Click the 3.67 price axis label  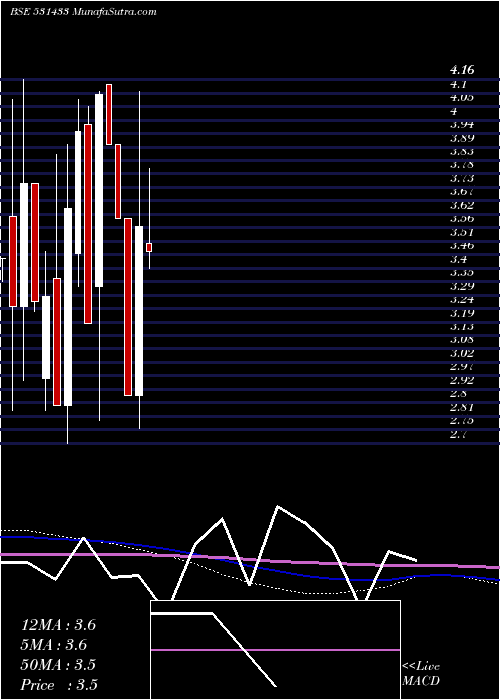coord(462,192)
